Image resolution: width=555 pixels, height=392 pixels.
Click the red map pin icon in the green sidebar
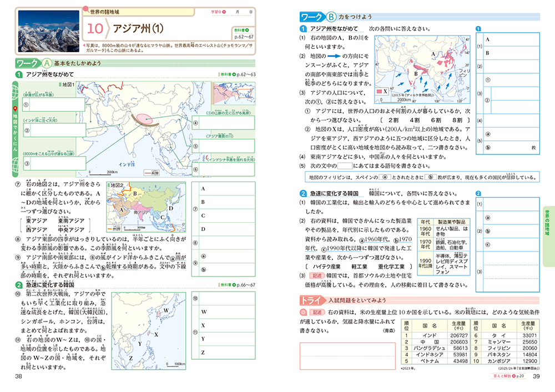pos(14,109)
